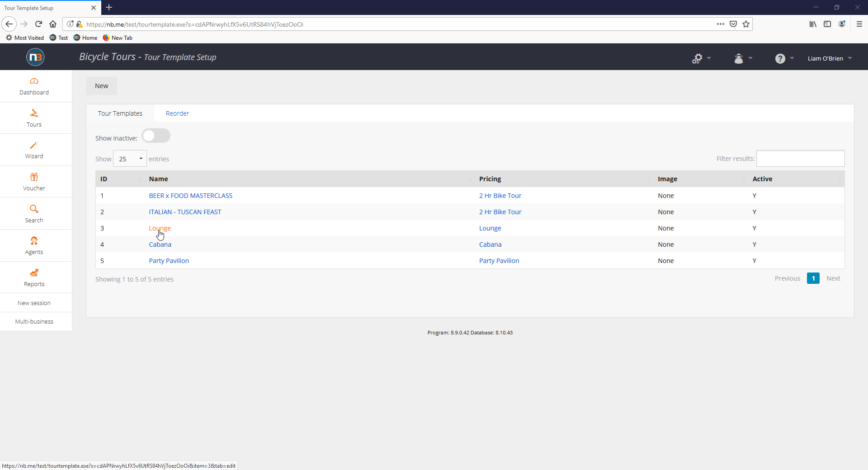Open the help question mark menu
This screenshot has width=868, height=470.
784,58
